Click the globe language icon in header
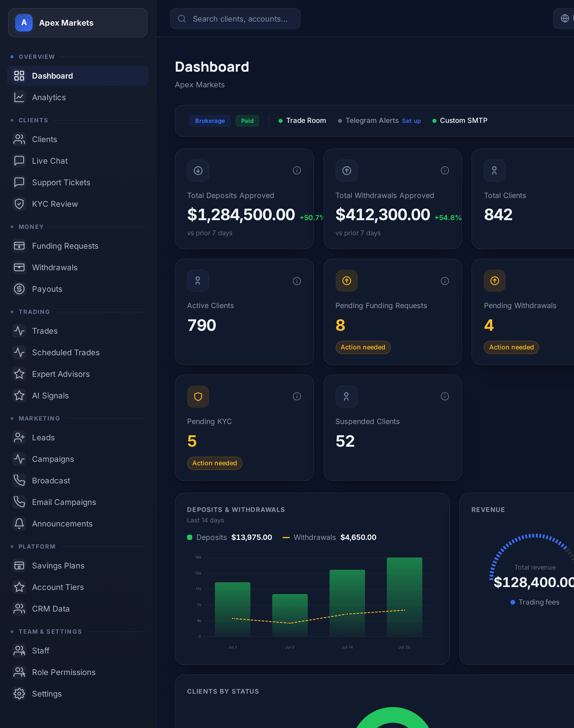The image size is (574, 728). [x=565, y=18]
